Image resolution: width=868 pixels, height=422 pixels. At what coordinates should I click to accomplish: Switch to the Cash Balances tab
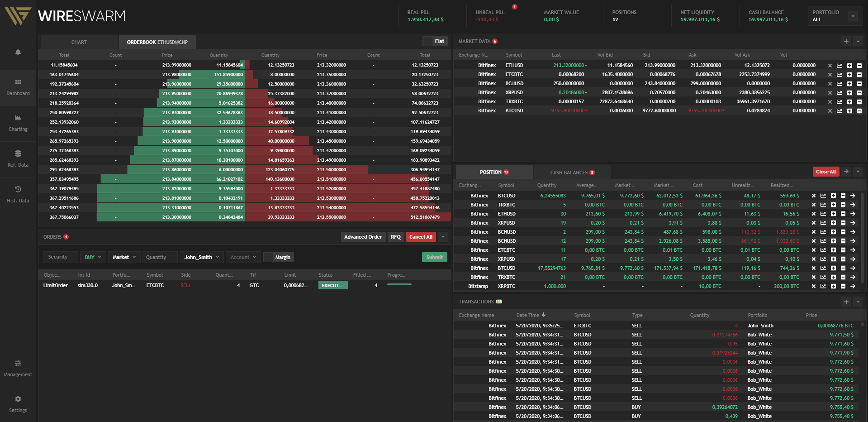point(572,173)
